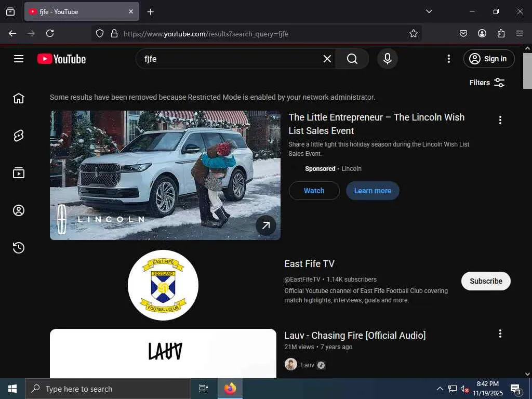
Task: Open The Little Entrepreneur ad title
Action: point(376,124)
